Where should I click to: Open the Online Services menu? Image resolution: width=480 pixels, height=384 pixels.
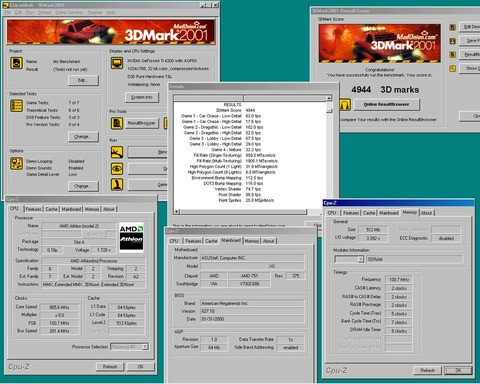pyautogui.click(x=69, y=12)
